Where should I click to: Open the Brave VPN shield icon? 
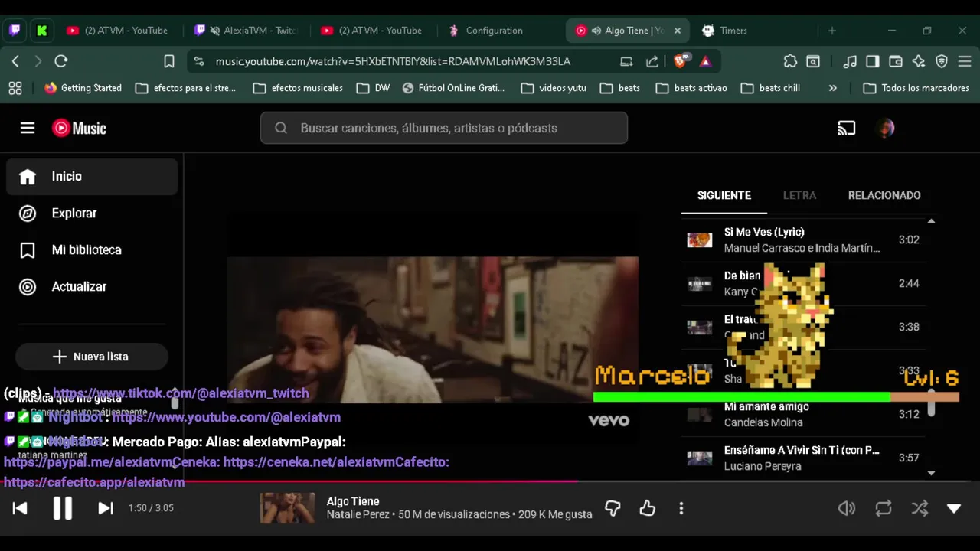942,61
